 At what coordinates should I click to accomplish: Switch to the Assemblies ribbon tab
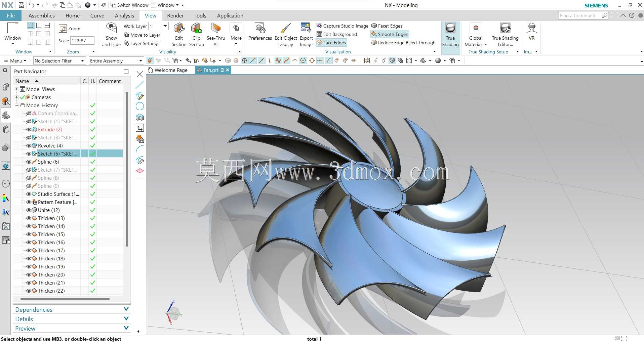42,15
